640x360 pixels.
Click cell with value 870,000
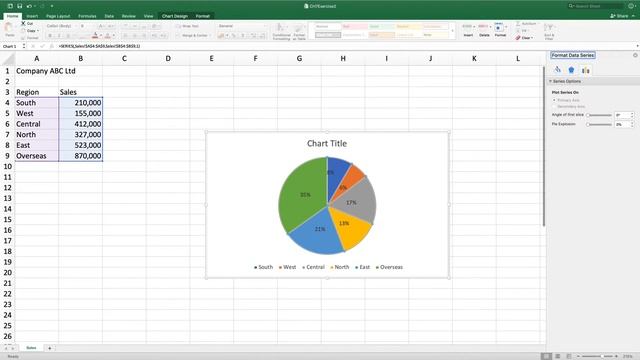(x=81, y=156)
